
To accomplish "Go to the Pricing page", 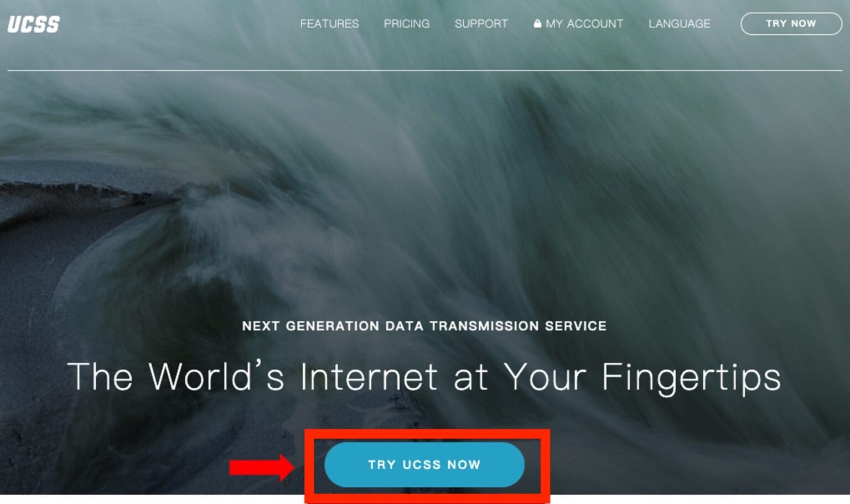I will click(407, 24).
